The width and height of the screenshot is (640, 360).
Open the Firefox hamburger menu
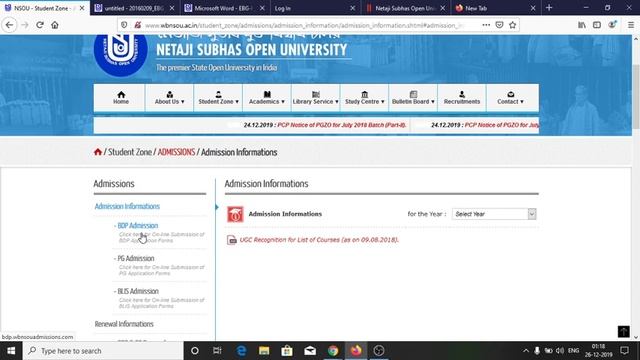click(x=631, y=25)
